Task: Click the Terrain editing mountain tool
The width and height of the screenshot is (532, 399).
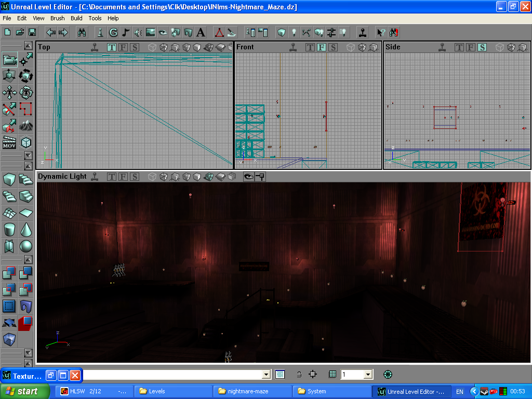Action: (26, 126)
